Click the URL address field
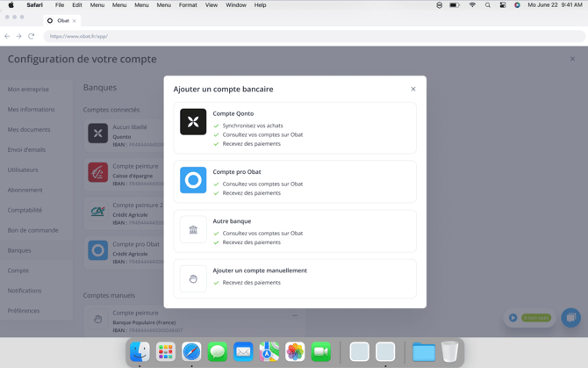Viewport: 588px width, 368px height. (x=263, y=36)
